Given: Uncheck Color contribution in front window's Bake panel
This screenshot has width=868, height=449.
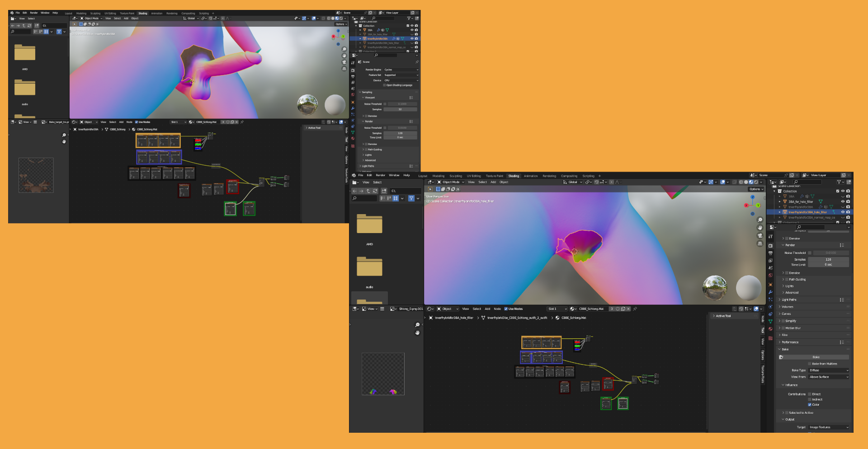Looking at the screenshot, I should [810, 405].
